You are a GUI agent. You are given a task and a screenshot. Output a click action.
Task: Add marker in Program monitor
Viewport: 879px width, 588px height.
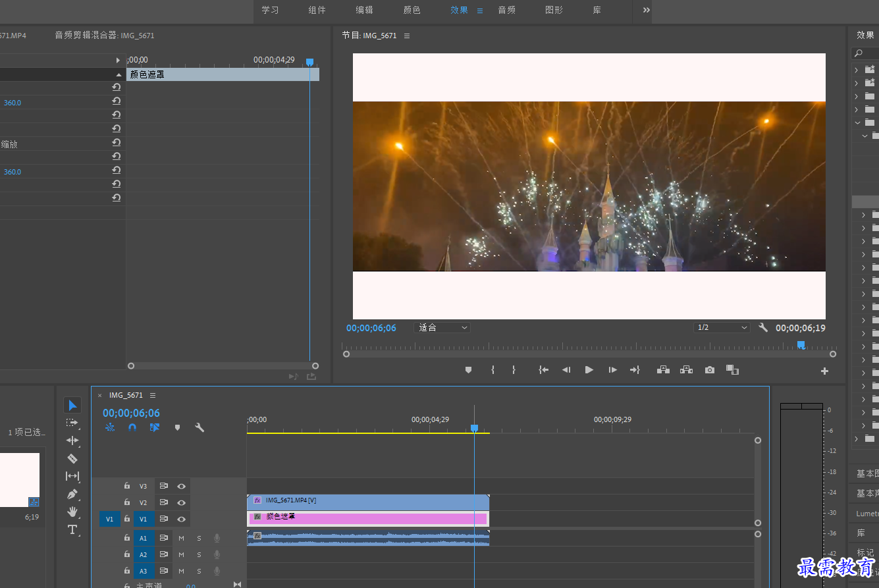point(468,370)
